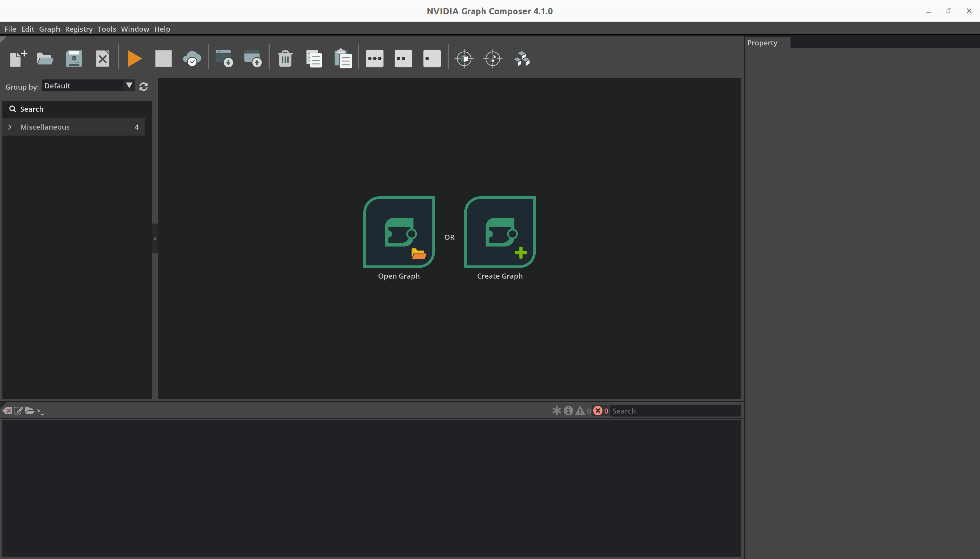Open the File menu
Image resolution: width=980 pixels, height=559 pixels.
[x=10, y=29]
